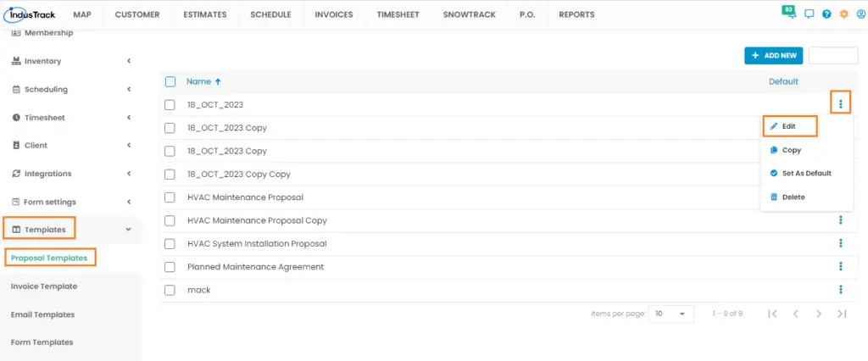The image size is (868, 361).
Task: Click the Form settings icon in sidebar
Action: click(16, 202)
